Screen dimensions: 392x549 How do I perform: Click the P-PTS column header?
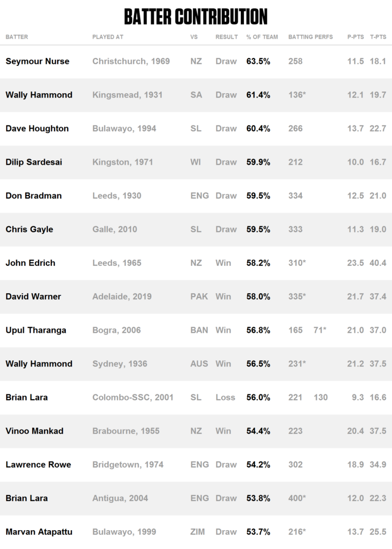click(356, 37)
